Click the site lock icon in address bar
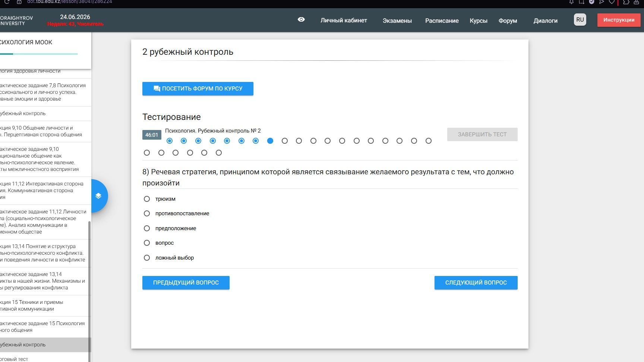644x362 pixels. [19, 2]
